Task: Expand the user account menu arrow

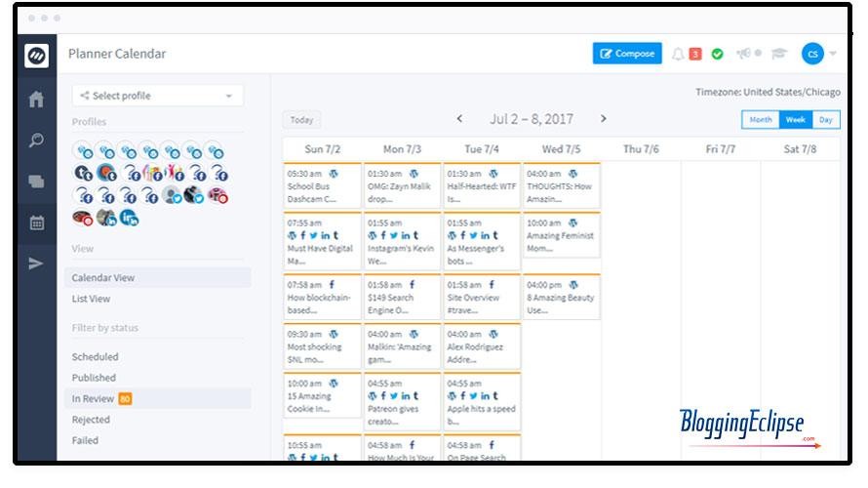Action: coord(833,54)
